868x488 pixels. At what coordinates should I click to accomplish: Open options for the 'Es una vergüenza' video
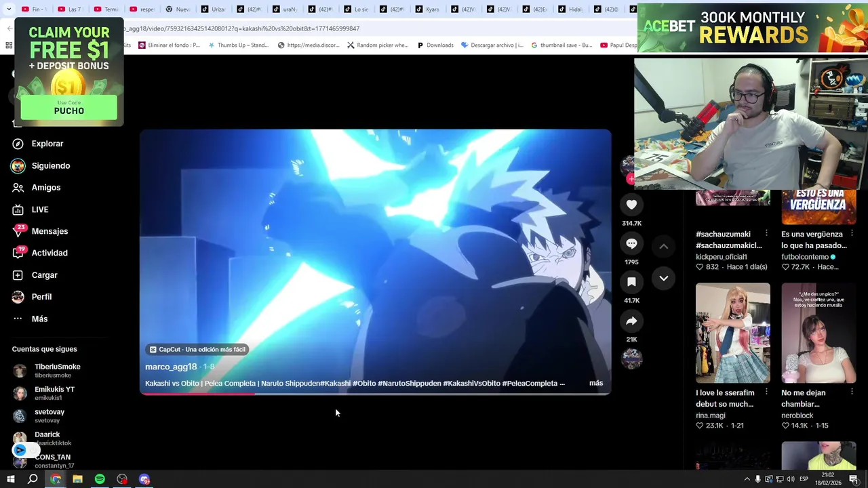click(x=852, y=233)
